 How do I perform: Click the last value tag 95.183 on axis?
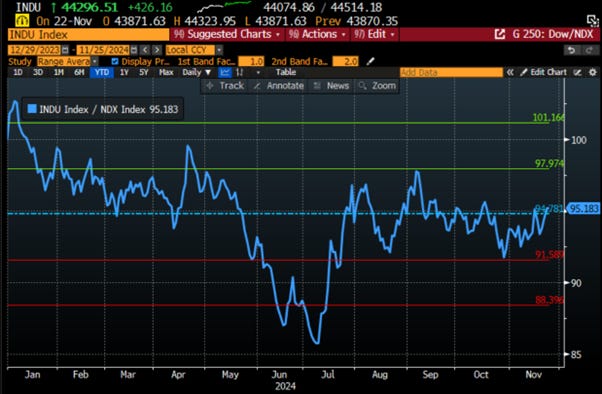point(583,209)
